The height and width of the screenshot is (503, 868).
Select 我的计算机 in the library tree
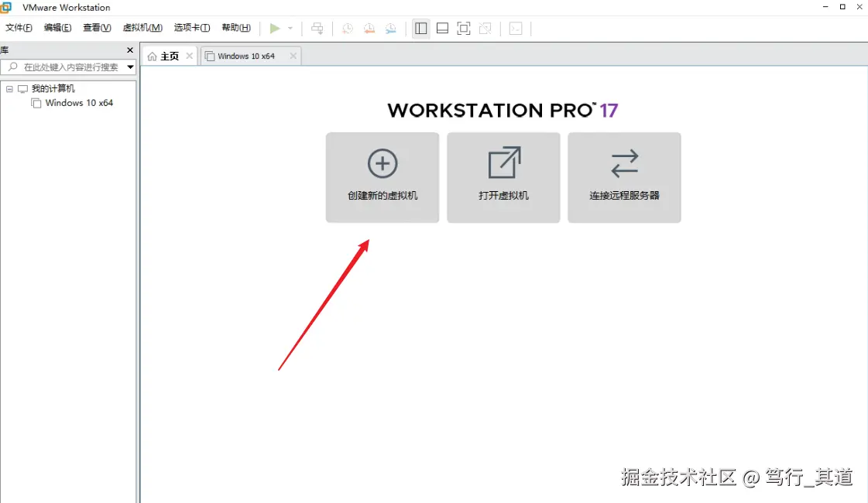pos(53,88)
